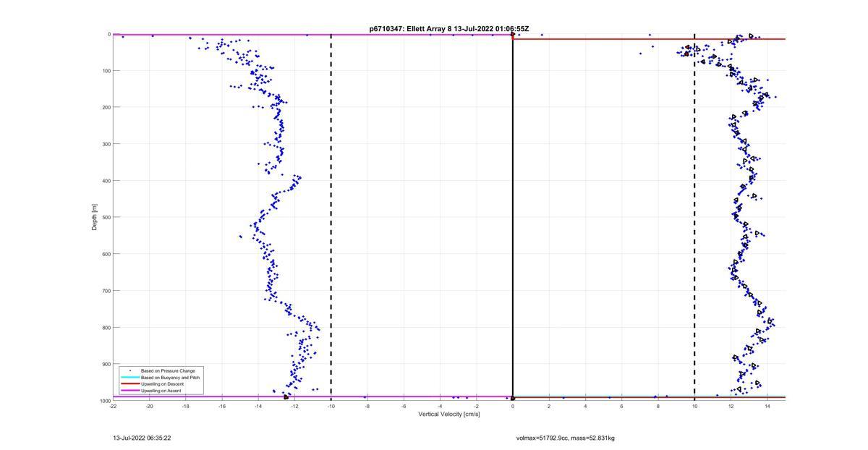This screenshot has height=450, width=868.
Task: Click velocity axis tick label '6'
Action: click(621, 407)
